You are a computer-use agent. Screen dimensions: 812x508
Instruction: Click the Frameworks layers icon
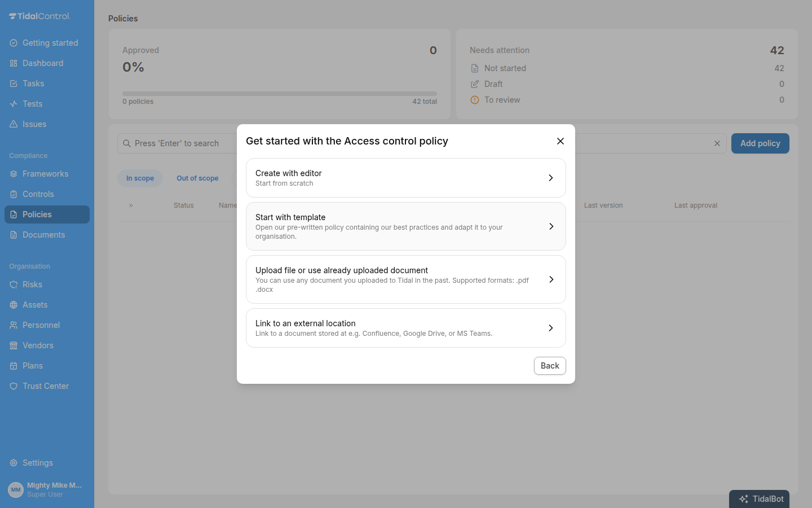(x=14, y=174)
